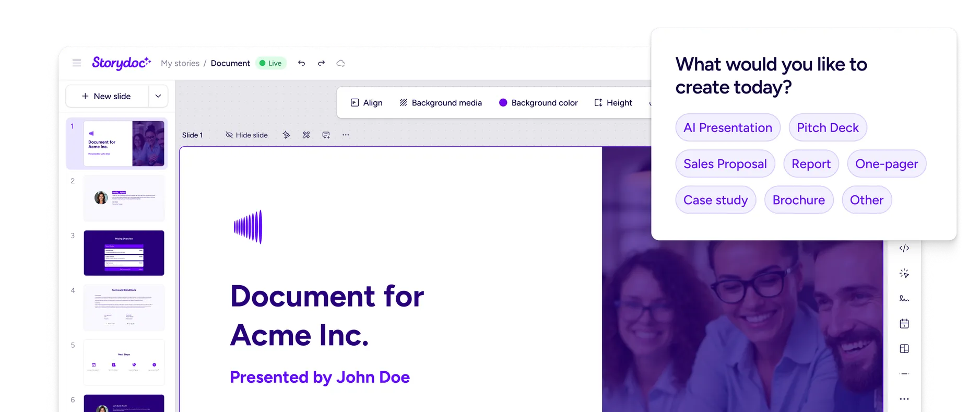
Task: Select the Other option
Action: [x=867, y=200]
